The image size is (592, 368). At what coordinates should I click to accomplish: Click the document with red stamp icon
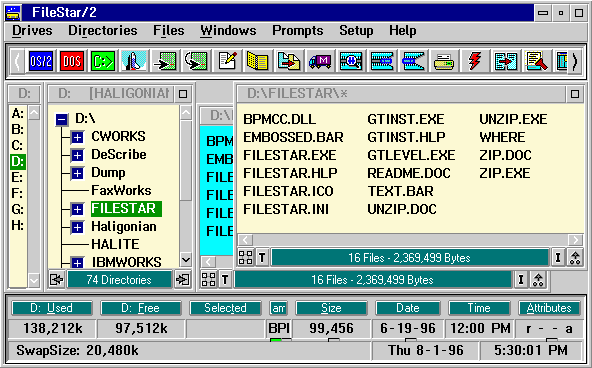coord(536,61)
